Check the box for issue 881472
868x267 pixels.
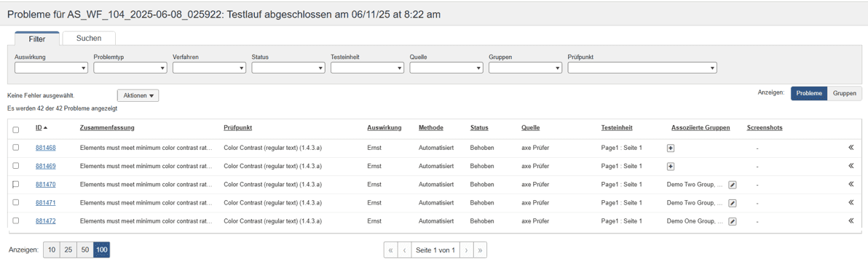coord(16,220)
